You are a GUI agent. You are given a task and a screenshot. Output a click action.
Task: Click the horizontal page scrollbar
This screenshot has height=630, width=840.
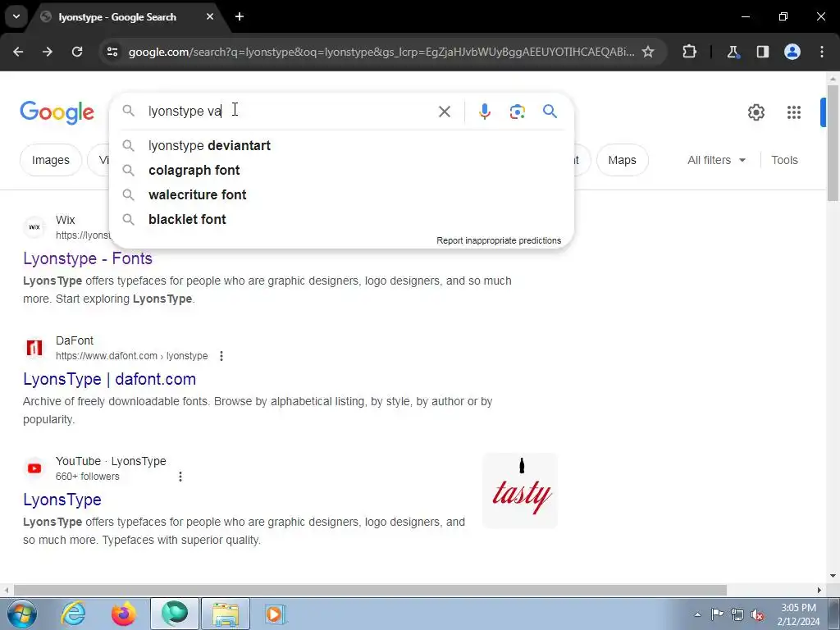click(370, 590)
